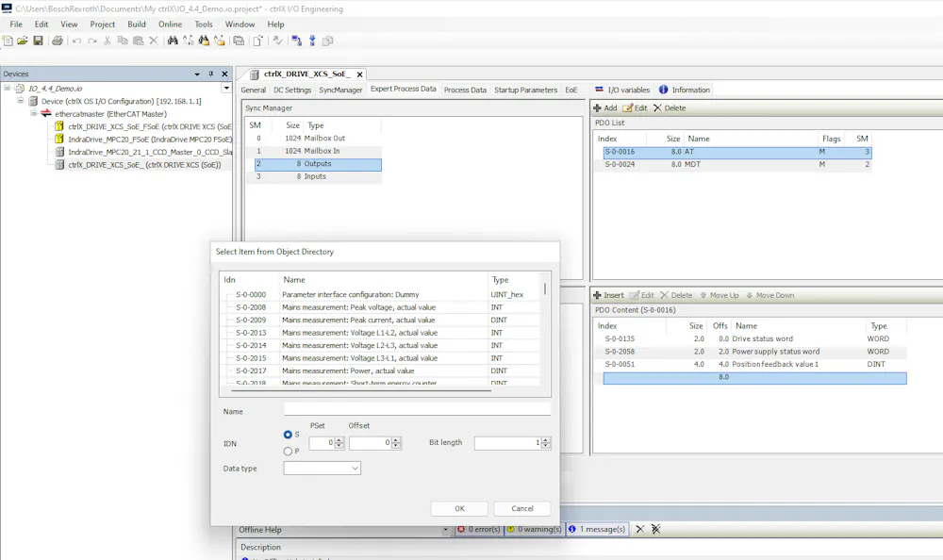Open the Offline Help dropdown
943x560 pixels.
point(446,530)
